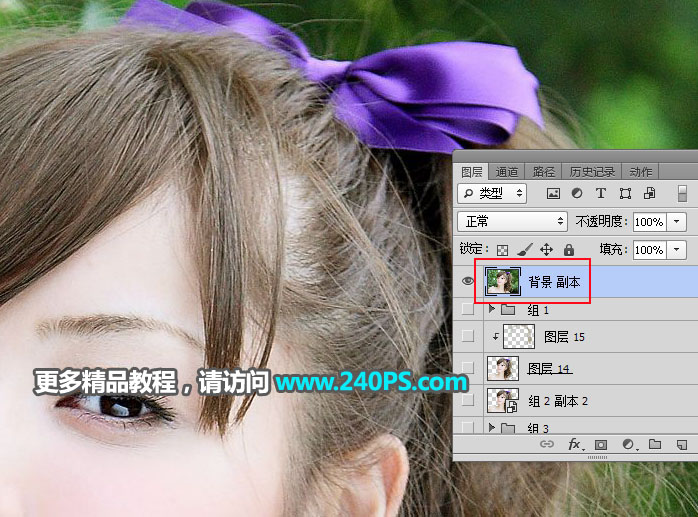Toggle the layer filter on/off switch
This screenshot has width=698, height=517.
pos(682,194)
